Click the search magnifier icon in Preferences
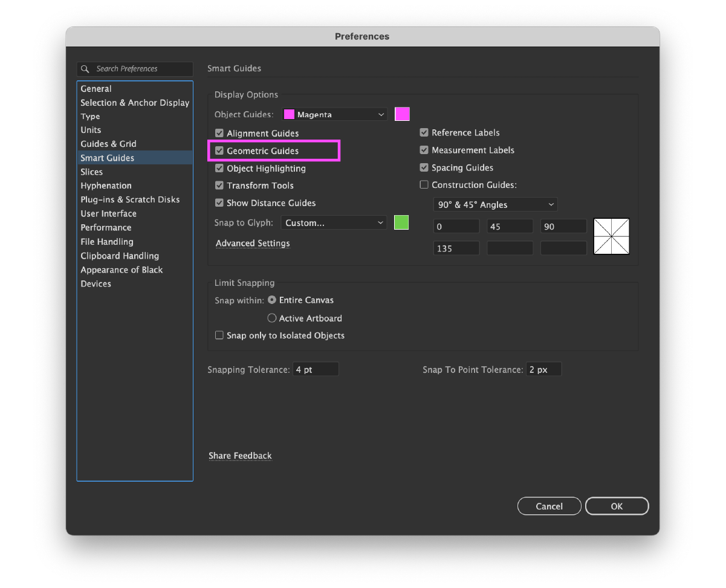726x588 pixels. (85, 69)
